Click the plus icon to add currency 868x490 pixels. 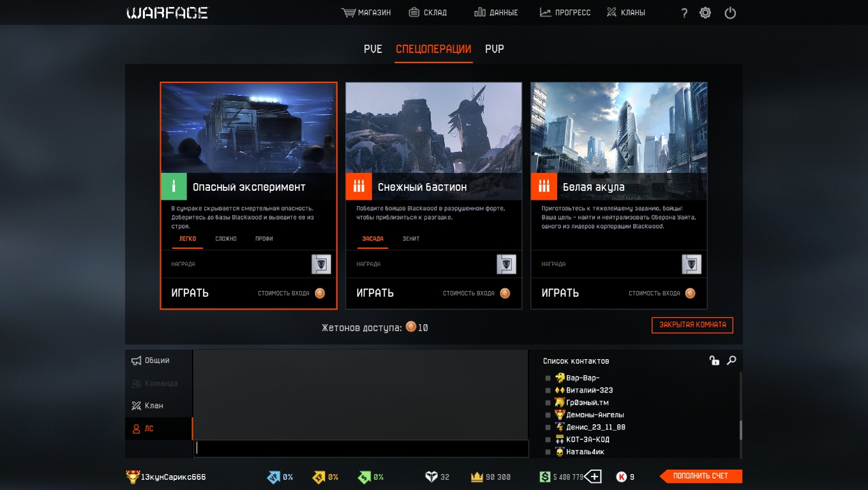593,477
